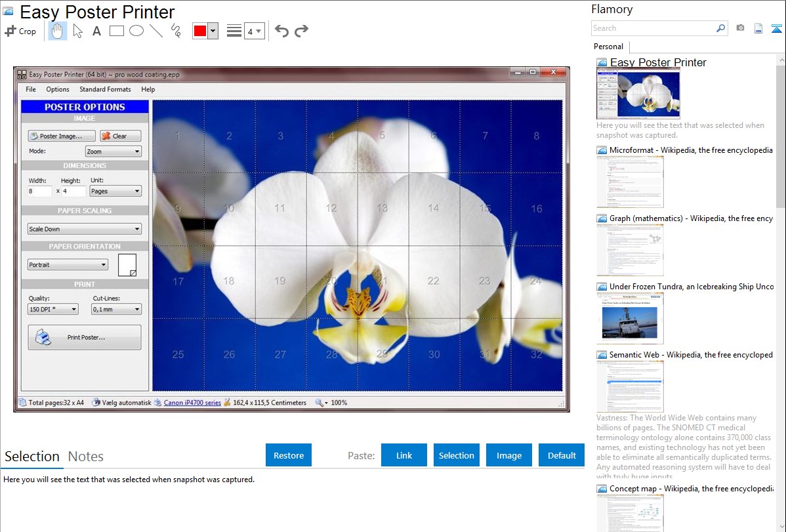Open the color picker dropdown arrow
Viewport: 786px width, 532px height.
pos(213,31)
